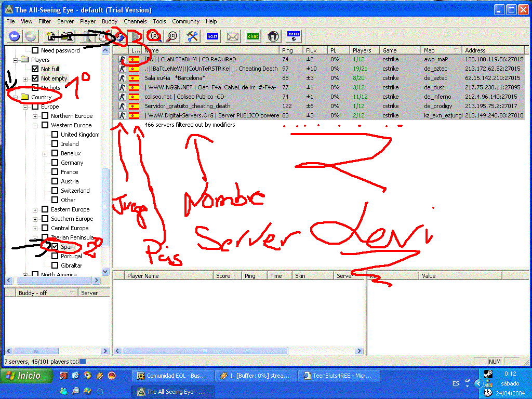
Task: Open the Channels menu
Action: 135,21
